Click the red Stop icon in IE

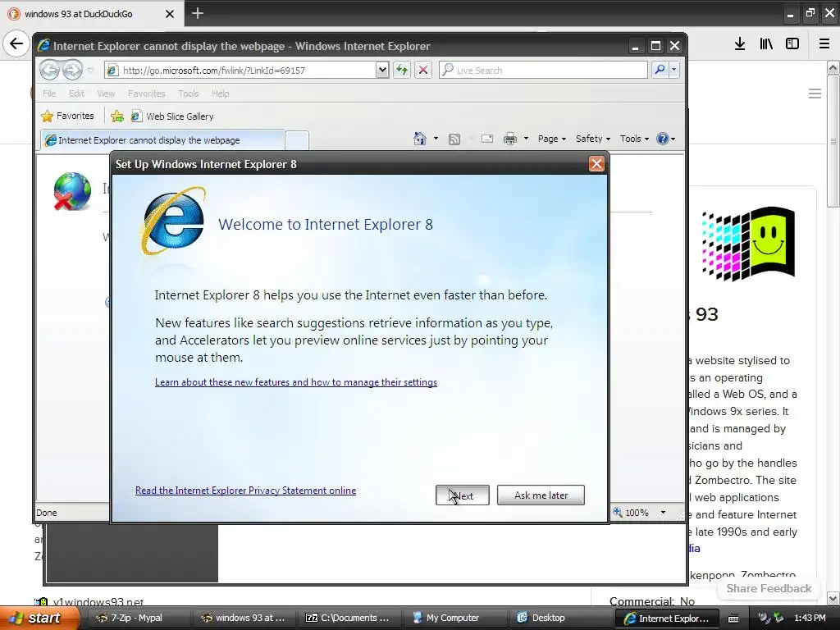422,71
